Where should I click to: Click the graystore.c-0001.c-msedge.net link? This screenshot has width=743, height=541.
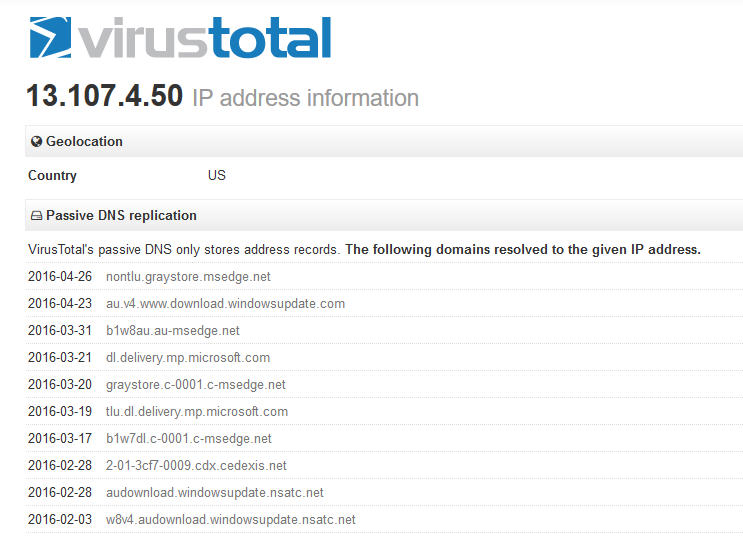[x=195, y=385]
